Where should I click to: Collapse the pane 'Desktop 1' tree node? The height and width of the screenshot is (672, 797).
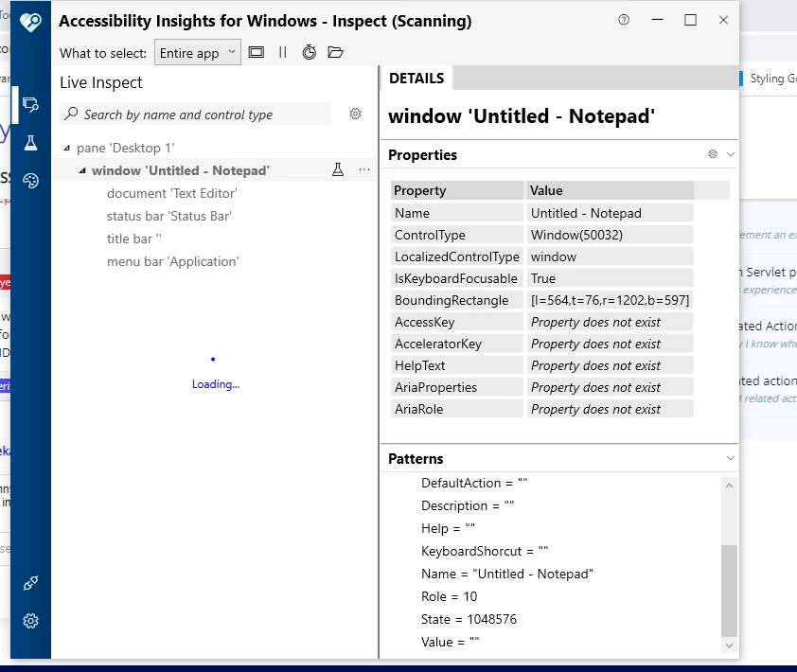[66, 148]
